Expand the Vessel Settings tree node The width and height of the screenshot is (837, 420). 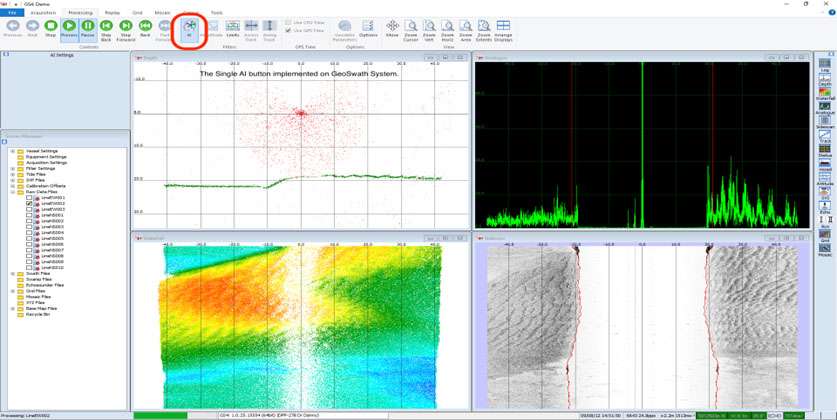[13, 151]
